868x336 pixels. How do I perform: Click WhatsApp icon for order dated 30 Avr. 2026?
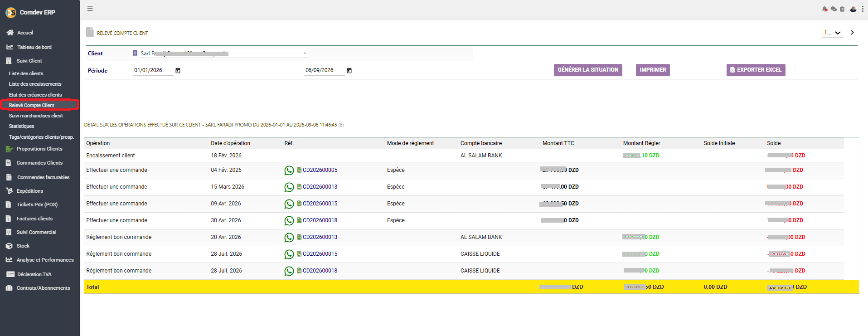pyautogui.click(x=289, y=221)
